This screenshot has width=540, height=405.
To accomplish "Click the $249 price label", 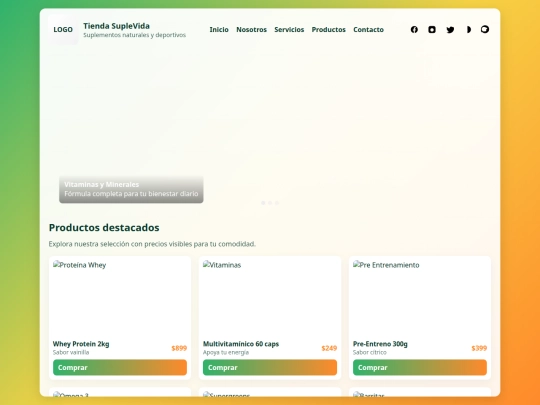I will 329,348.
